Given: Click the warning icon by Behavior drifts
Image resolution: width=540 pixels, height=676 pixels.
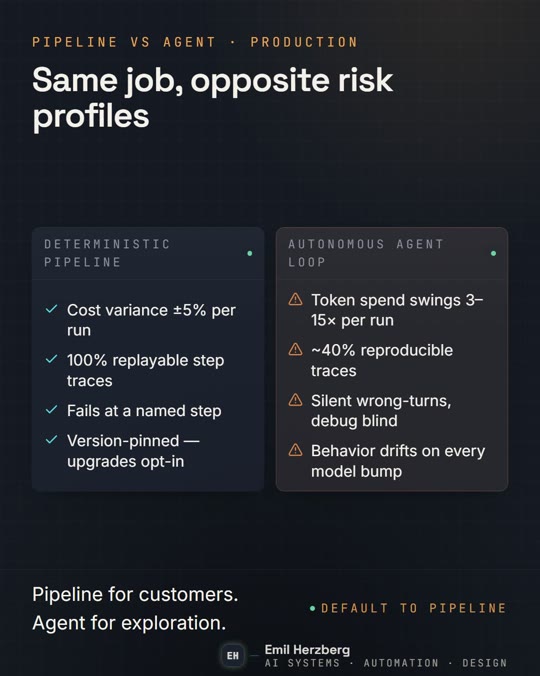Looking at the screenshot, I should click(295, 450).
